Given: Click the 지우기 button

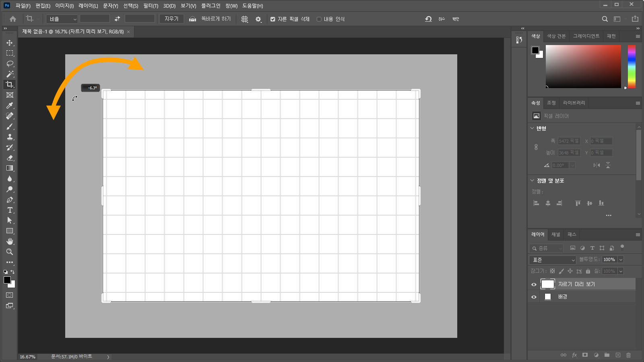Looking at the screenshot, I should 171,19.
